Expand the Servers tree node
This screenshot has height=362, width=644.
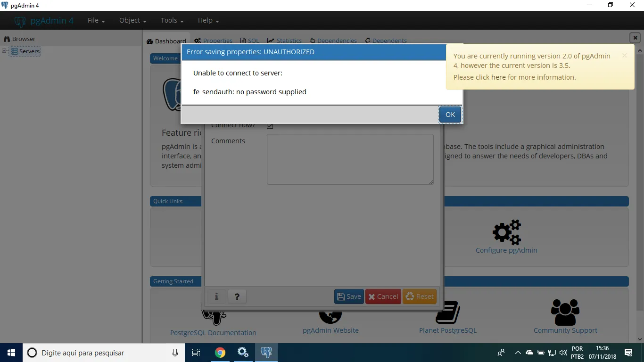4,51
